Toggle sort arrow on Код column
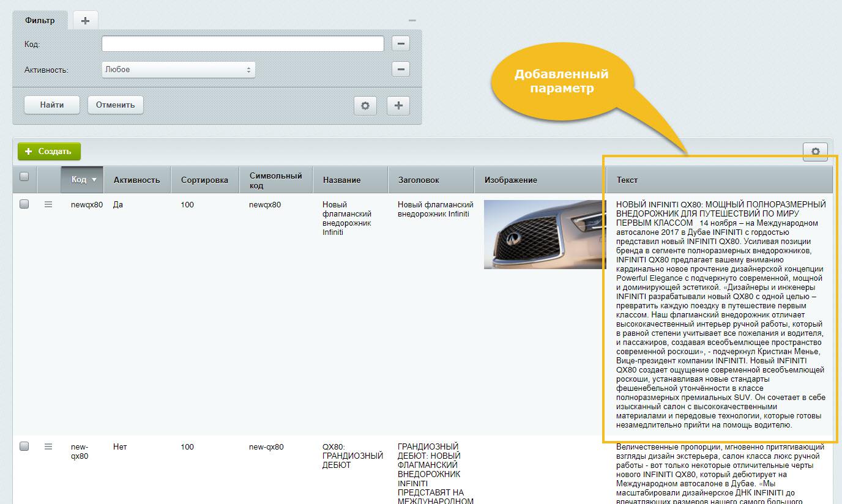 point(94,180)
